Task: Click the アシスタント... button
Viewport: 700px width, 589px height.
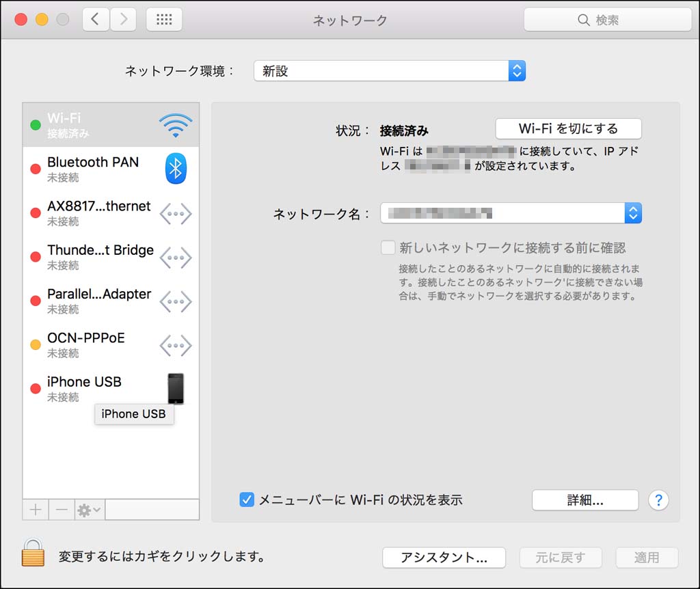Action: pos(444,558)
